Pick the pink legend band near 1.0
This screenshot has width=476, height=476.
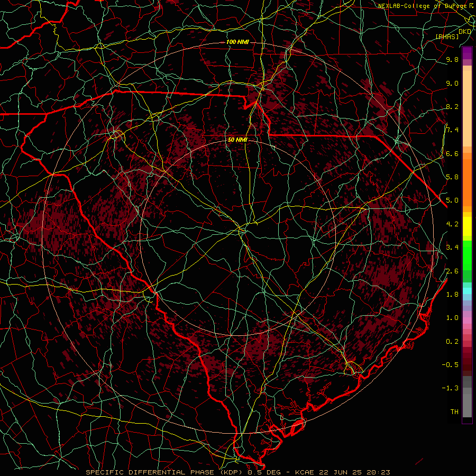coord(467,321)
